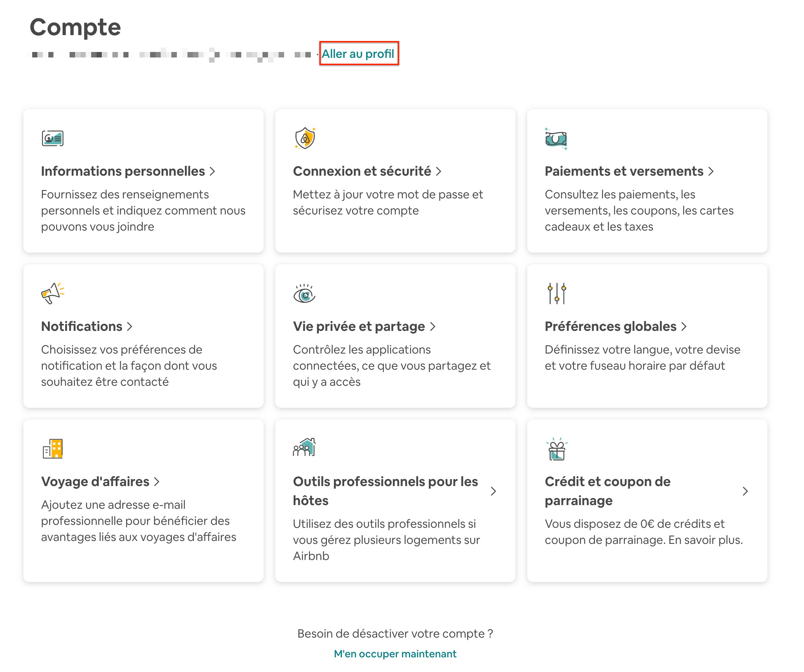
Task: Click M'en occuper maintenant link
Action: point(395,654)
